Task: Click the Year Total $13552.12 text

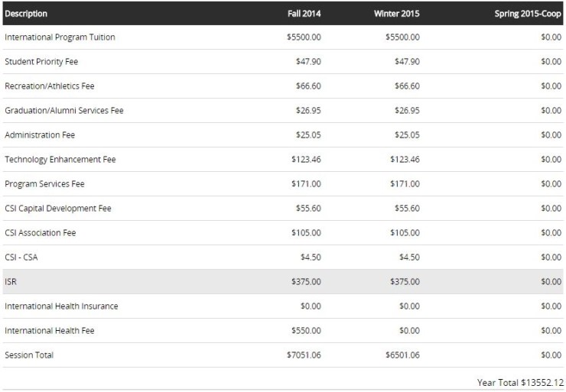Action: [x=520, y=383]
